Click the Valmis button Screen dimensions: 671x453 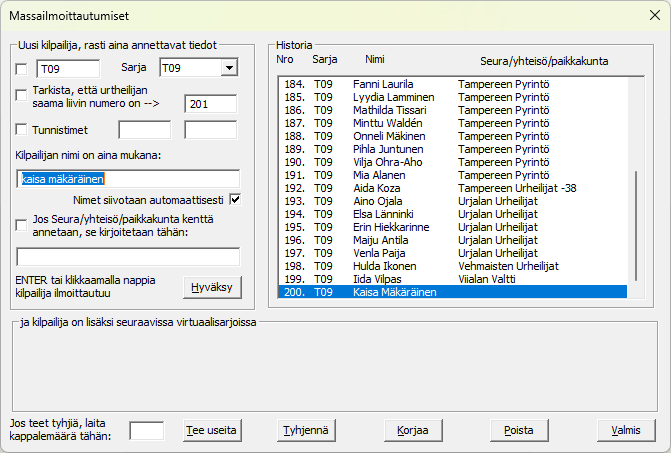(x=625, y=430)
